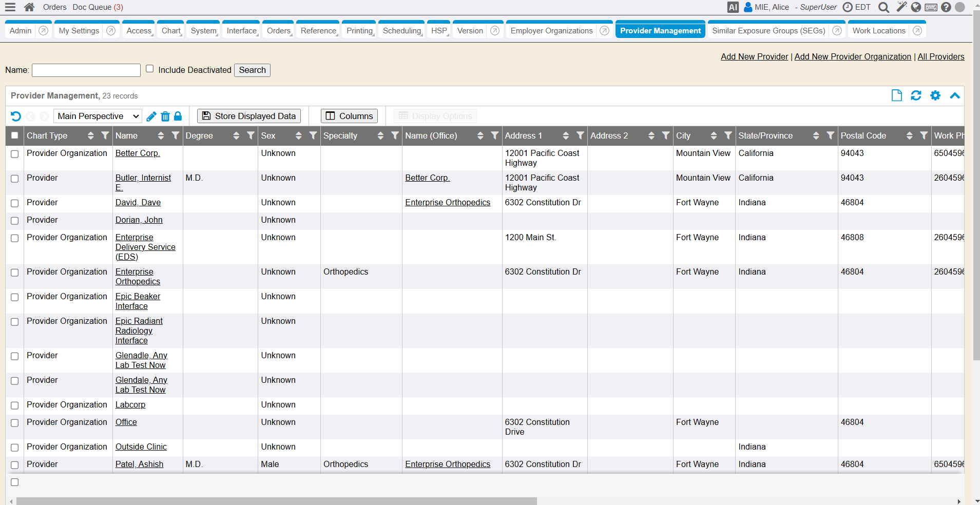Delete perspective with the trash icon
The image size is (980, 505).
tap(165, 116)
